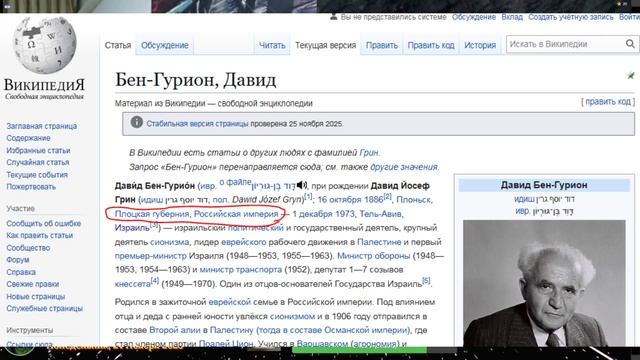Open the 'Министр обороны' link

(373, 256)
